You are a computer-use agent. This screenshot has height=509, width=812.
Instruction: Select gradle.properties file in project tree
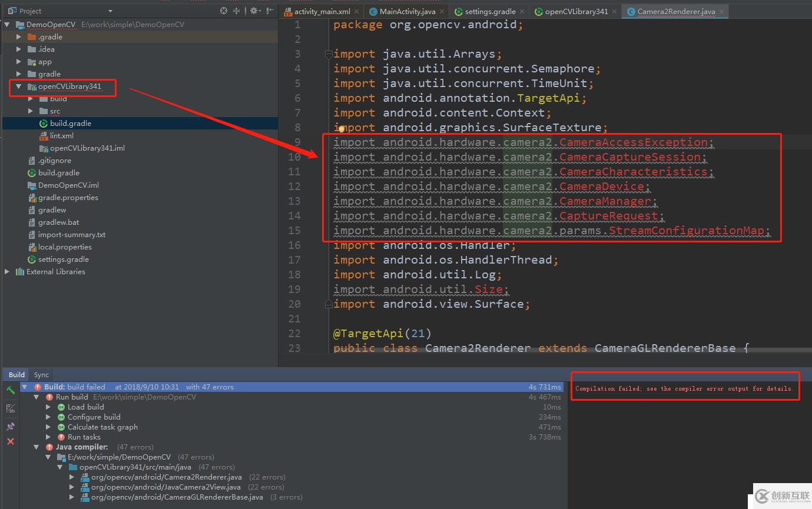click(68, 198)
